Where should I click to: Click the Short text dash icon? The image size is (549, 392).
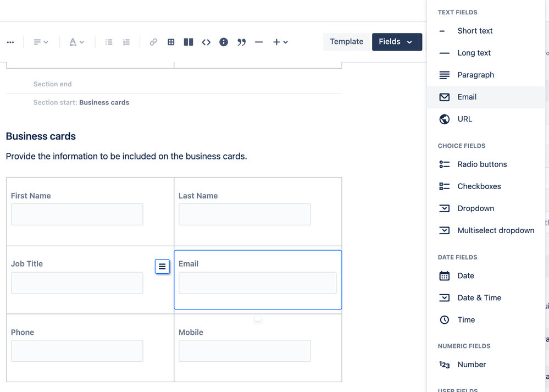click(442, 31)
